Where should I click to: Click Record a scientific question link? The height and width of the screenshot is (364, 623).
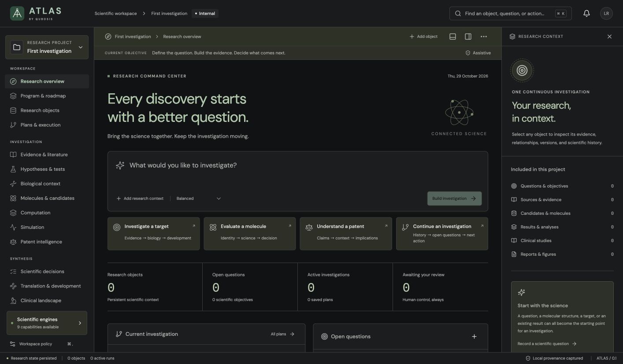[x=547, y=344]
